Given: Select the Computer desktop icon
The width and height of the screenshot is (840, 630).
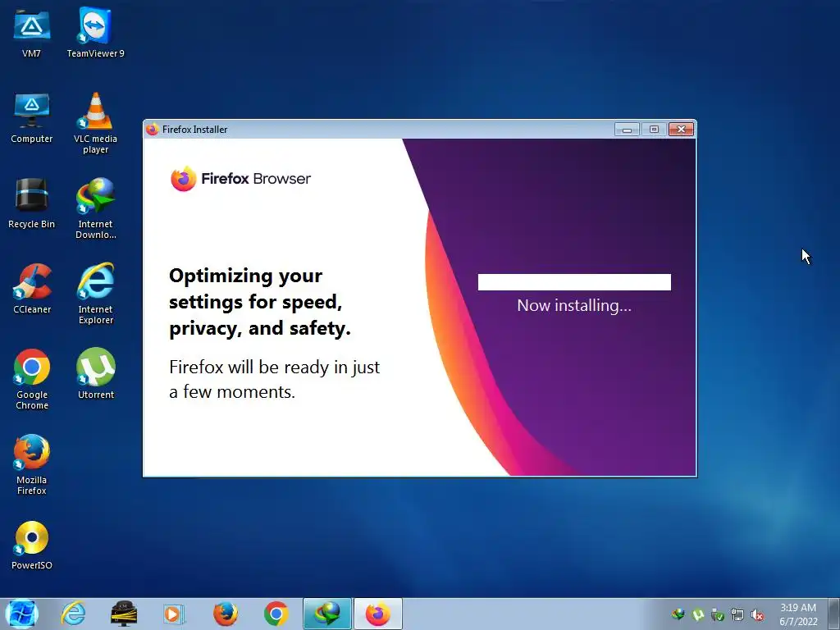Looking at the screenshot, I should point(32,118).
